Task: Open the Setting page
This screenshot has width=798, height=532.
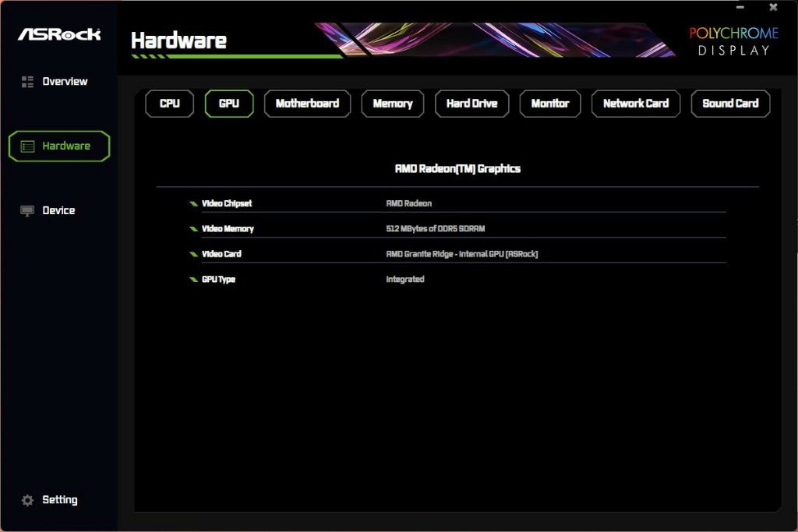Action: pyautogui.click(x=60, y=500)
